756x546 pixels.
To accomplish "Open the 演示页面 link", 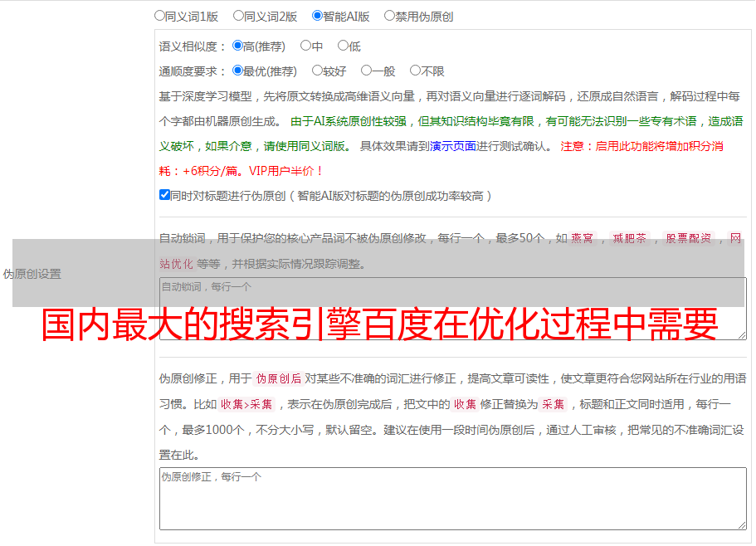I will (x=452, y=146).
